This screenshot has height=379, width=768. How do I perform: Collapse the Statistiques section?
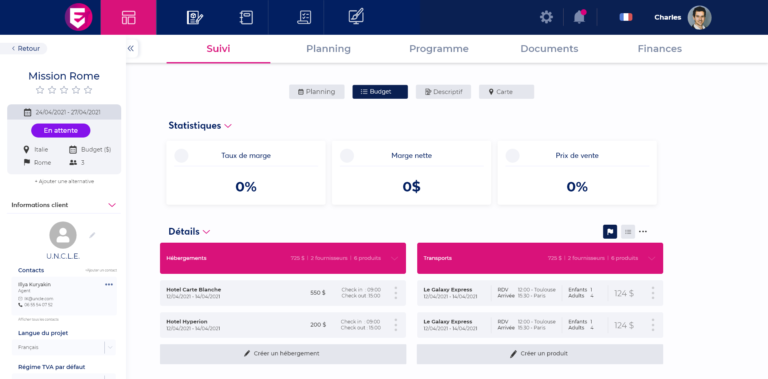tap(228, 126)
